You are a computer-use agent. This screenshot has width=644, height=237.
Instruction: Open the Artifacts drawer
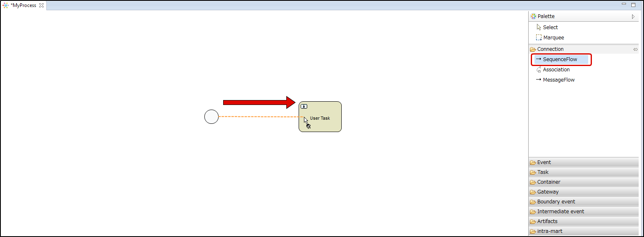coord(584,221)
